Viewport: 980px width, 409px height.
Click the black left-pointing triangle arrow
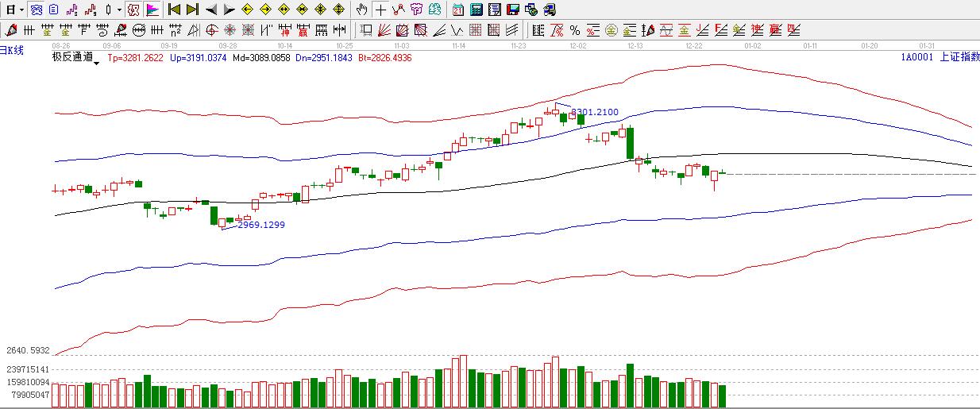pos(210,10)
